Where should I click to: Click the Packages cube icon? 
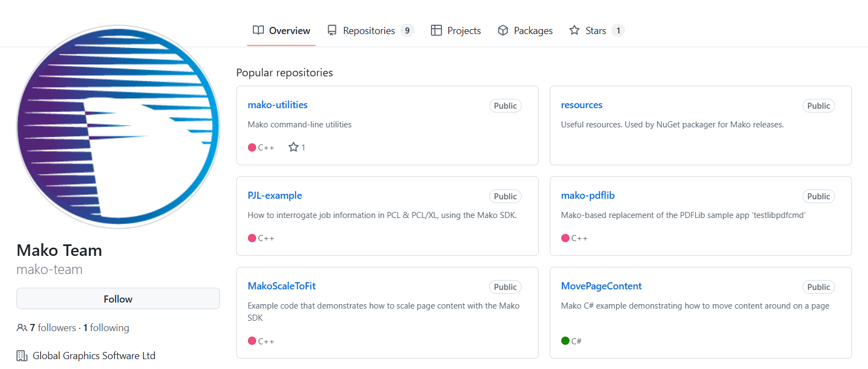pyautogui.click(x=503, y=30)
